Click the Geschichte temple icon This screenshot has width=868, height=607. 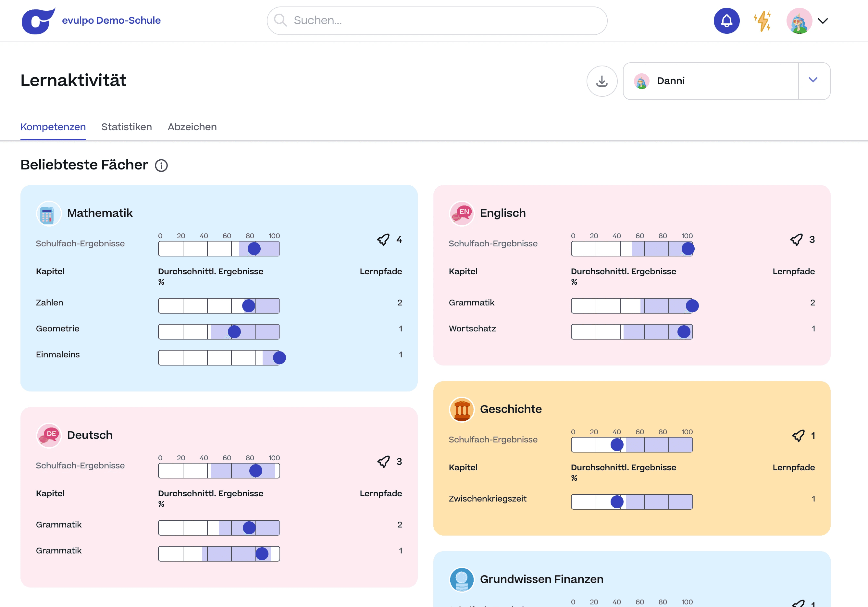point(461,409)
